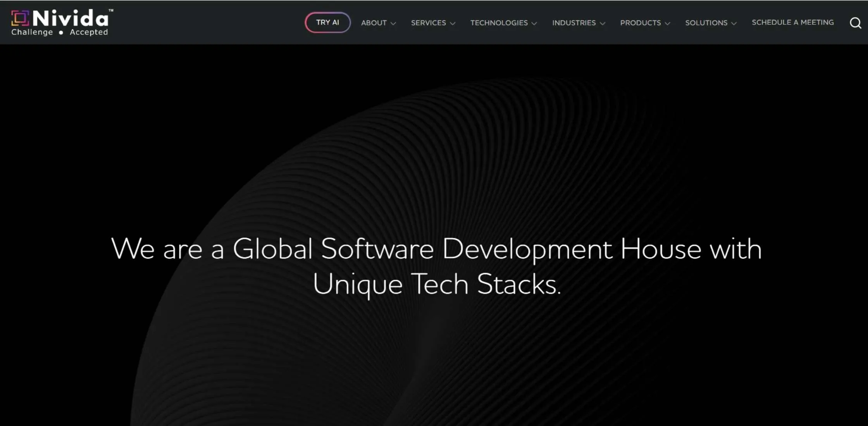Follow the SCHEDULE A MEETING link
Screen dimensions: 868x426
792,22
